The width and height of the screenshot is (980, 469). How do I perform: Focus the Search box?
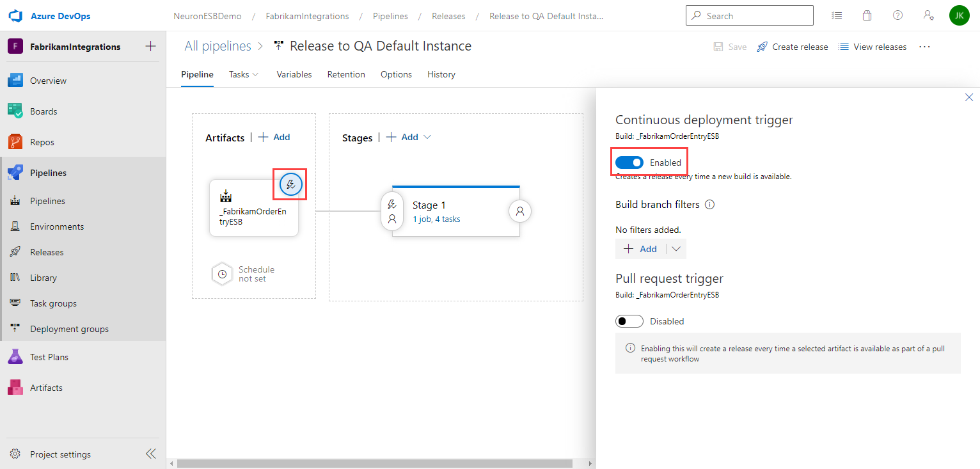[750, 15]
